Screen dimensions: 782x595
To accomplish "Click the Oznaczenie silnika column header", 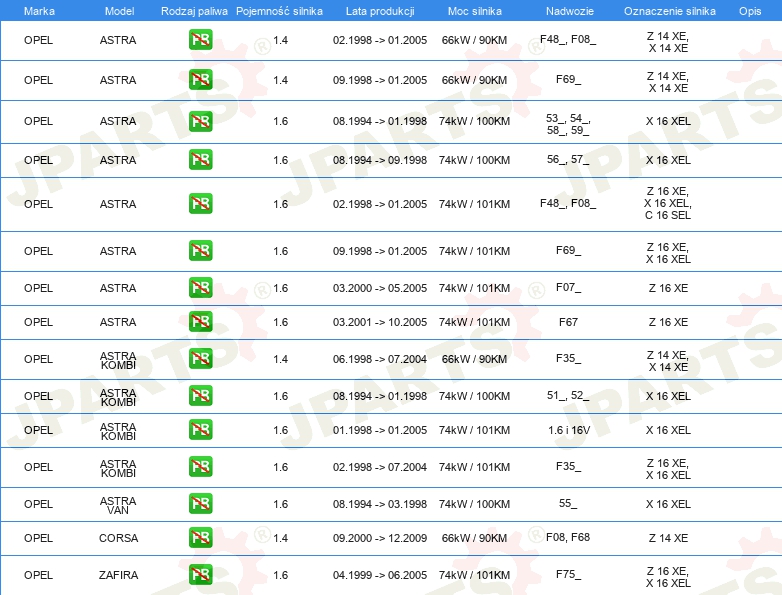I will pos(670,11).
